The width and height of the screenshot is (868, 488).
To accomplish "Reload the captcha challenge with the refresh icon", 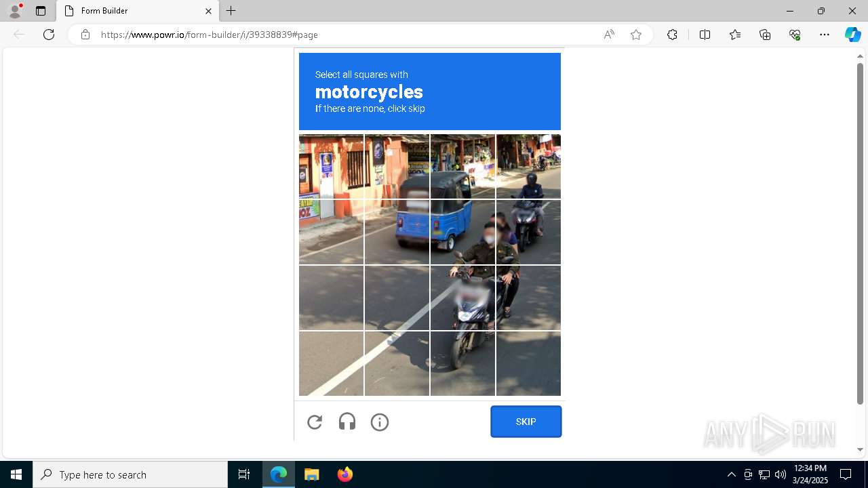I will coord(315,422).
